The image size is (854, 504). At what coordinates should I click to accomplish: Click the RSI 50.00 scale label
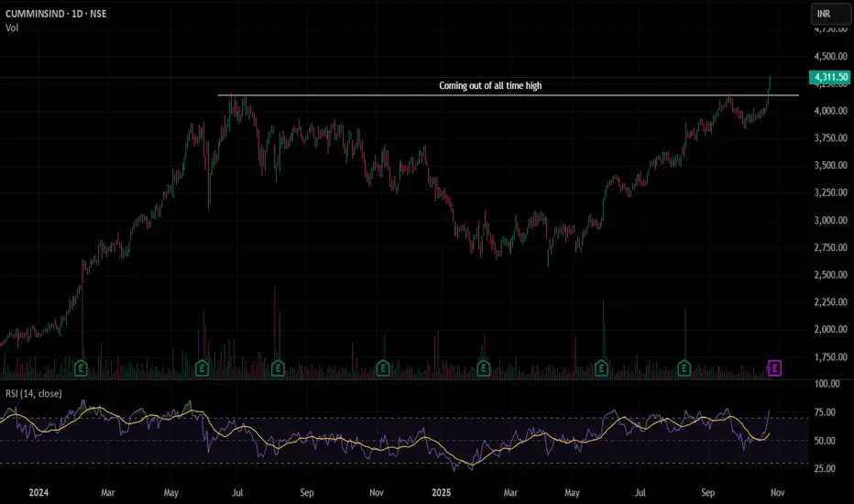click(x=825, y=440)
